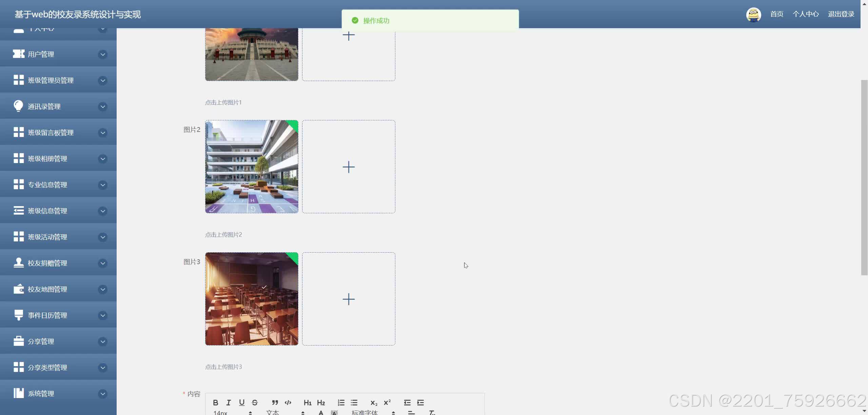Click the code block icon

288,402
